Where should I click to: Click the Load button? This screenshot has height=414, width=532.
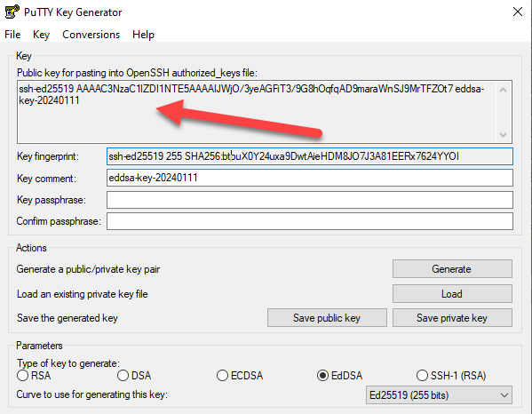pos(452,293)
